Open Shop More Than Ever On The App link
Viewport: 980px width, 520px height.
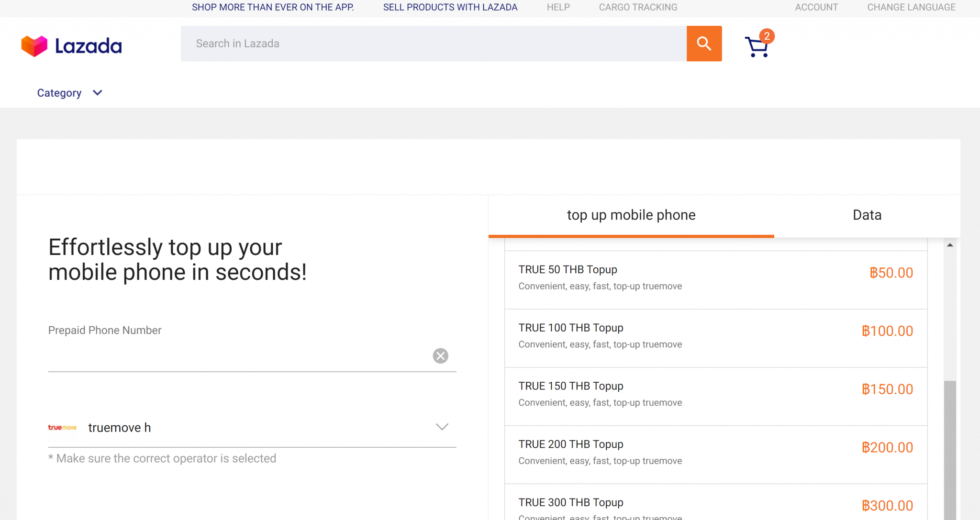pyautogui.click(x=273, y=7)
